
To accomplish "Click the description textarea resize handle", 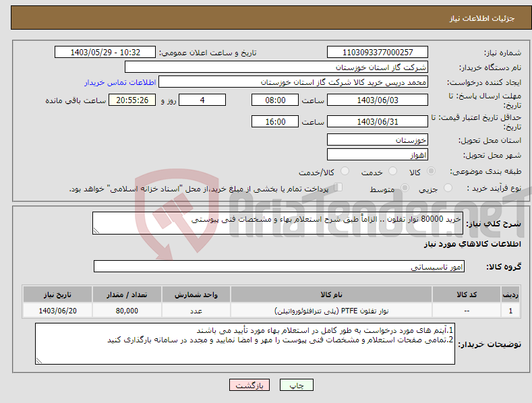I will [96, 230].
